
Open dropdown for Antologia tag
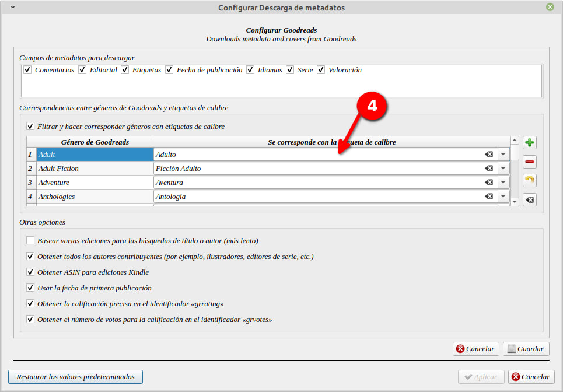point(503,197)
